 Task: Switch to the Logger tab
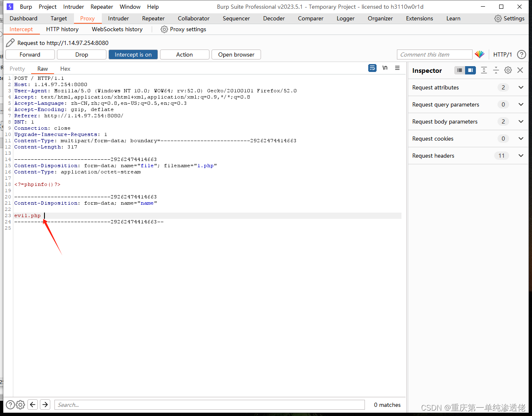click(x=345, y=18)
